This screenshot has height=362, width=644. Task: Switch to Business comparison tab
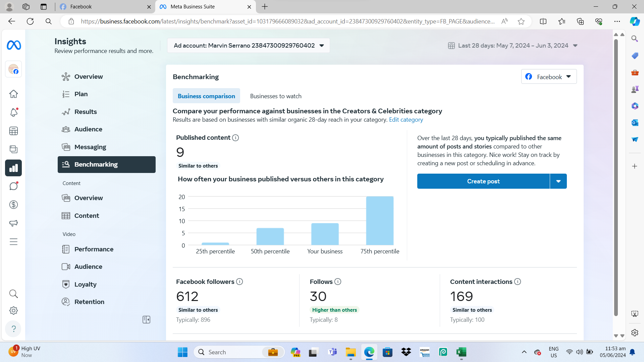point(206,96)
